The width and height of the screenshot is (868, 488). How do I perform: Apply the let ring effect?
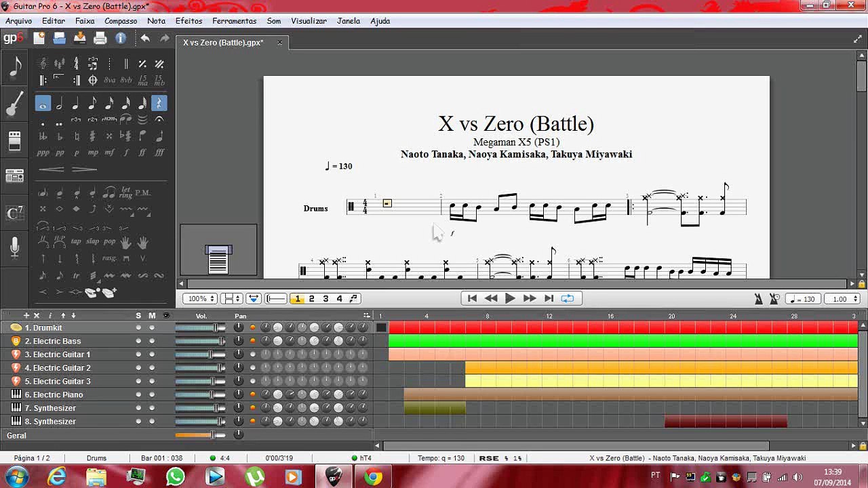pos(126,192)
